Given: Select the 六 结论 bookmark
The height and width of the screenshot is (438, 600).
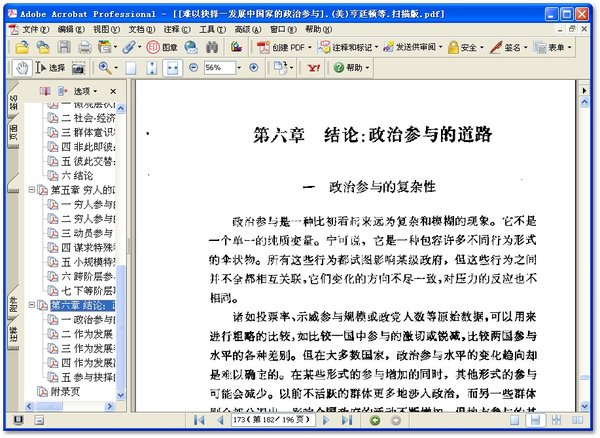Looking at the screenshot, I should pyautogui.click(x=77, y=176).
